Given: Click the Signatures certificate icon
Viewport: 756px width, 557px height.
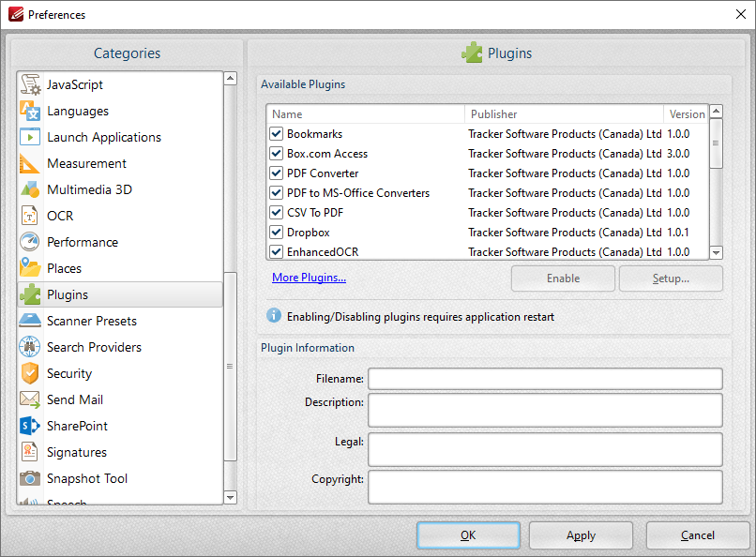Looking at the screenshot, I should pyautogui.click(x=30, y=452).
